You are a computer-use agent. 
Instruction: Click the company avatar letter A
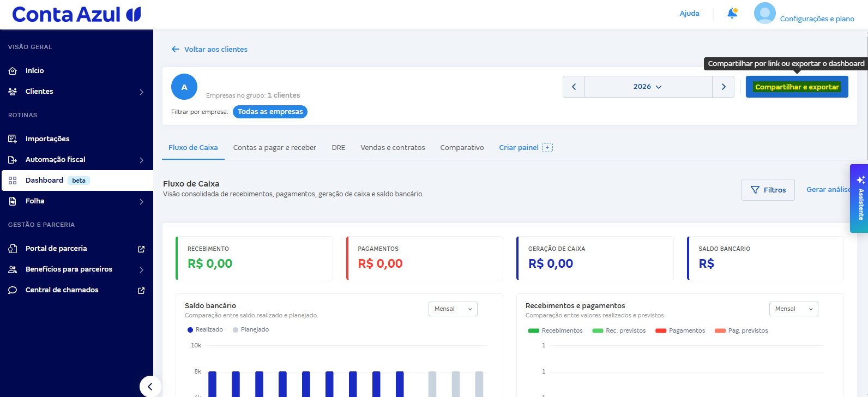[184, 87]
